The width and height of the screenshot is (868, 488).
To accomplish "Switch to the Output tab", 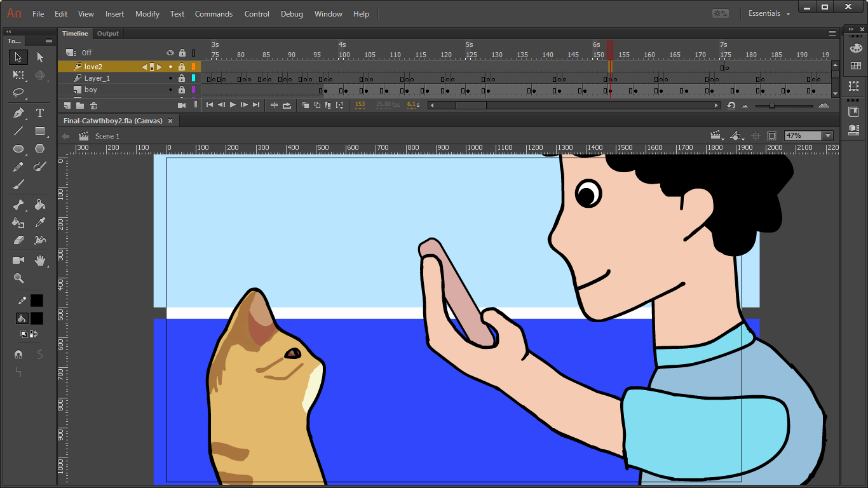I will click(x=108, y=34).
